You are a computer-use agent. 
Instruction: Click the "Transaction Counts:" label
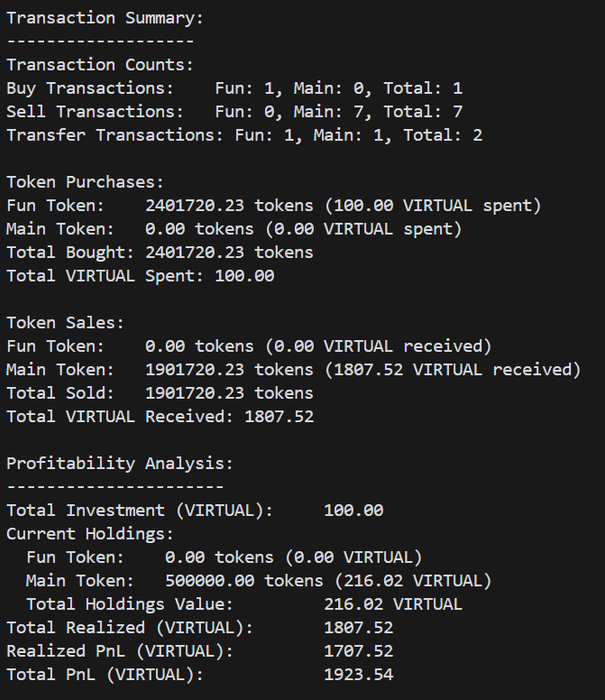(x=100, y=65)
